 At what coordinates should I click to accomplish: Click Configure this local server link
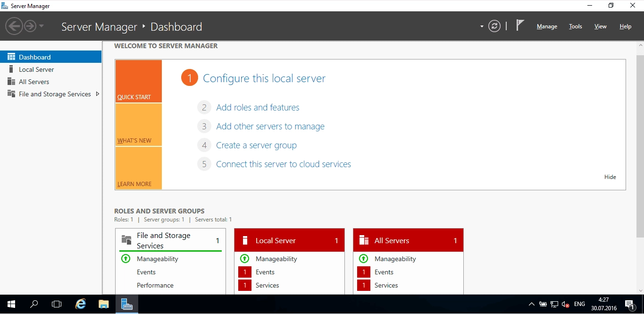coord(264,78)
